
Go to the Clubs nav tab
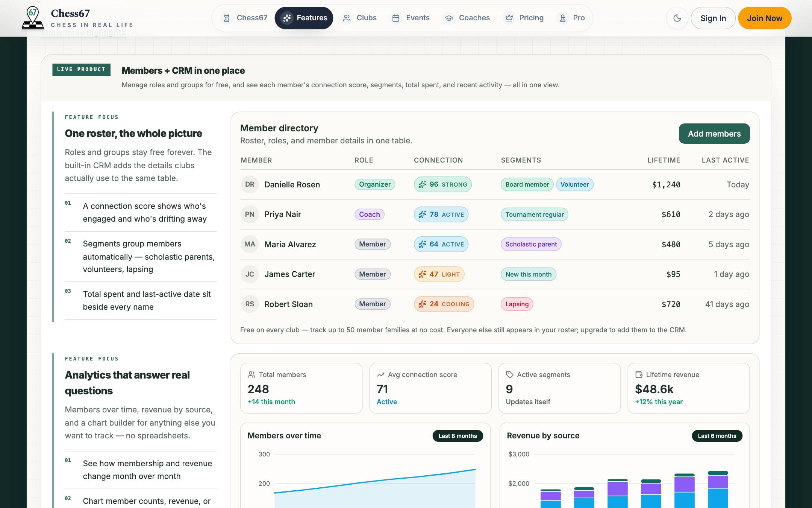(x=359, y=18)
